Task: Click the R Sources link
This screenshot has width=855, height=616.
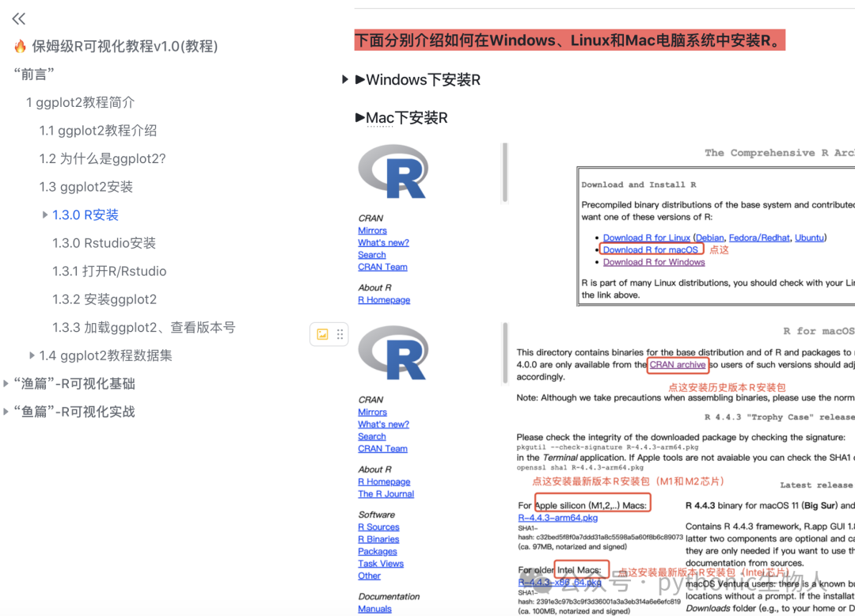Action: coord(379,527)
